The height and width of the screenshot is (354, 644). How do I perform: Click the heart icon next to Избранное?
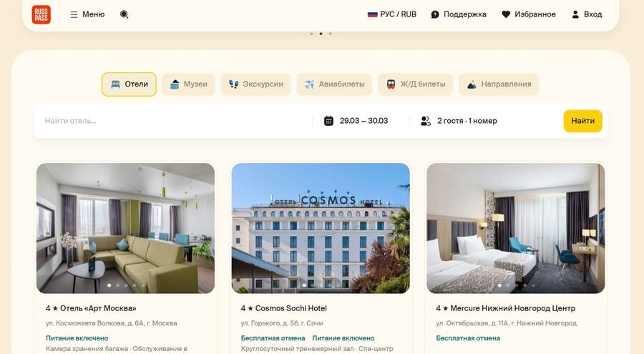point(506,14)
